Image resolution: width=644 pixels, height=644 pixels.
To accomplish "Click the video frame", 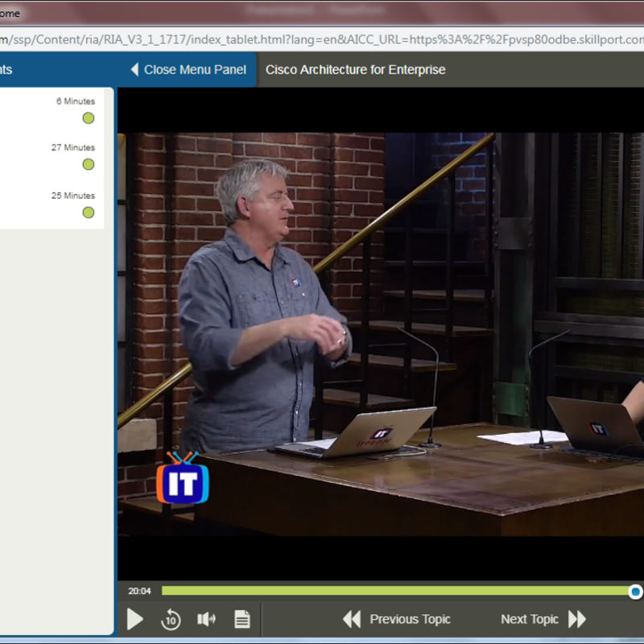I will (380, 334).
